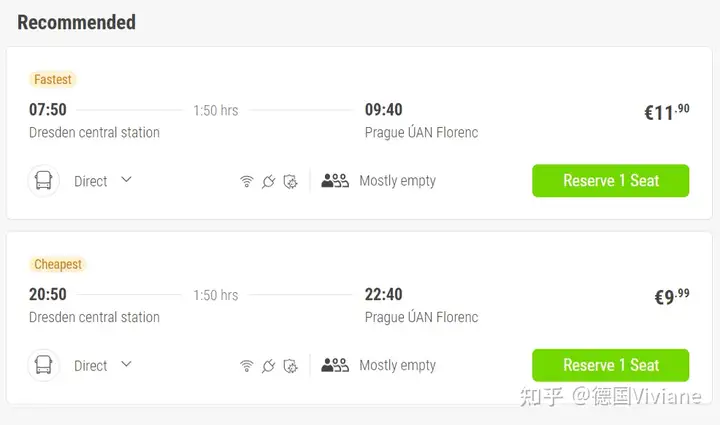Screen dimensions: 720x425
Task: Click the power socket icon on the 07:50 trip
Action: [268, 182]
